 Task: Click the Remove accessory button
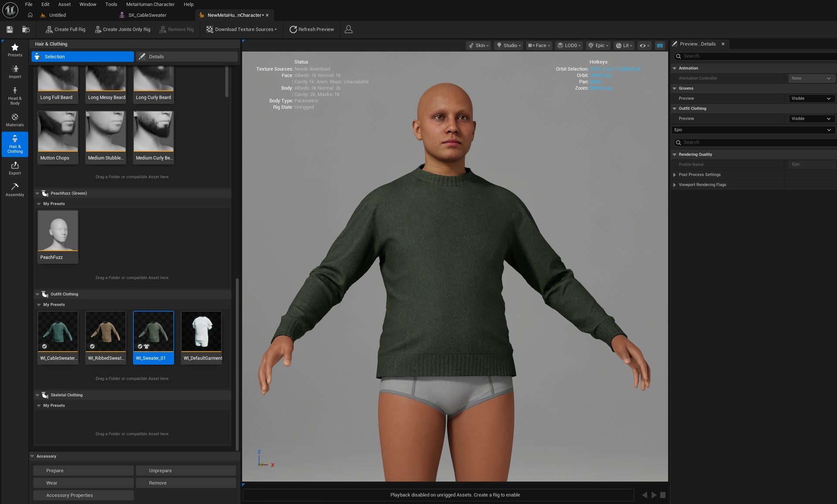[186, 483]
